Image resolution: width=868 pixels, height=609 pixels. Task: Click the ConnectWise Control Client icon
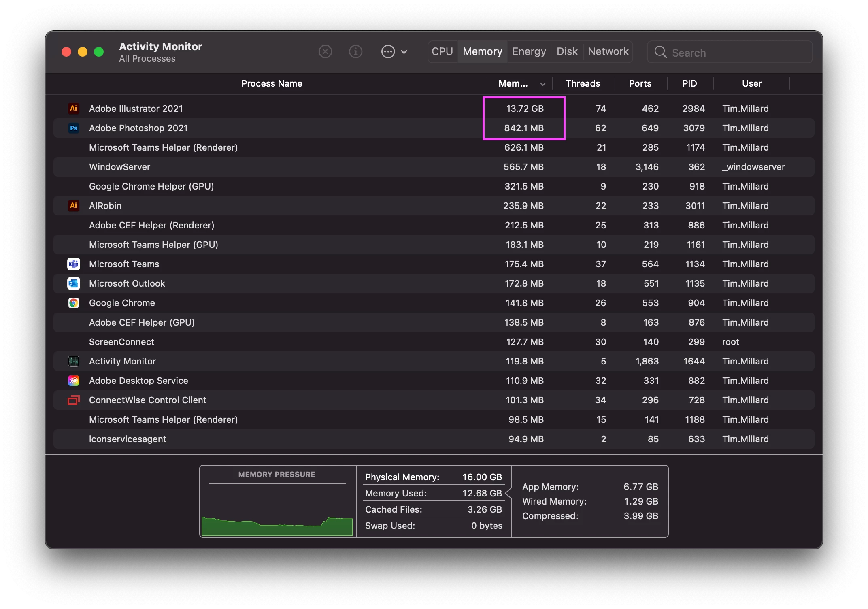point(73,400)
